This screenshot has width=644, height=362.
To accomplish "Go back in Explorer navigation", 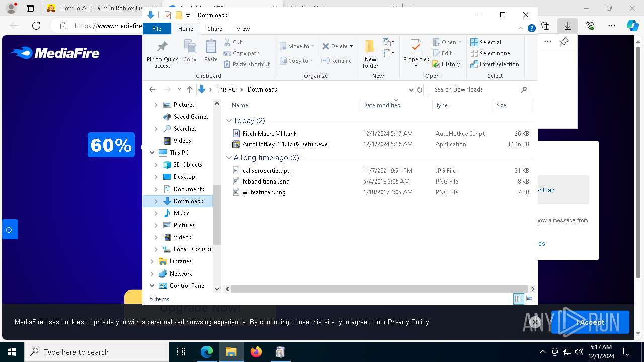I will tap(152, 89).
